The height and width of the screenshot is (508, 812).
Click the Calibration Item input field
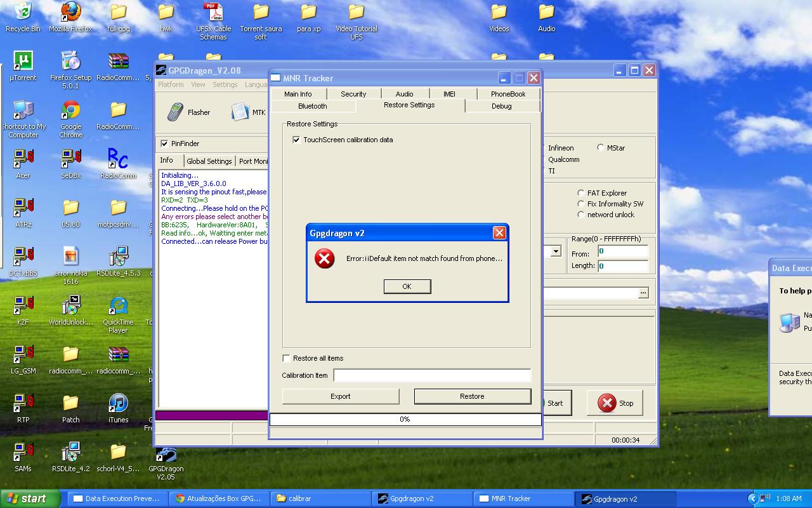(432, 375)
